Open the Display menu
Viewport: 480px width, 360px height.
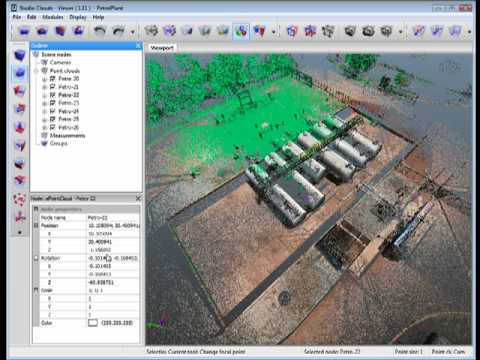78,17
